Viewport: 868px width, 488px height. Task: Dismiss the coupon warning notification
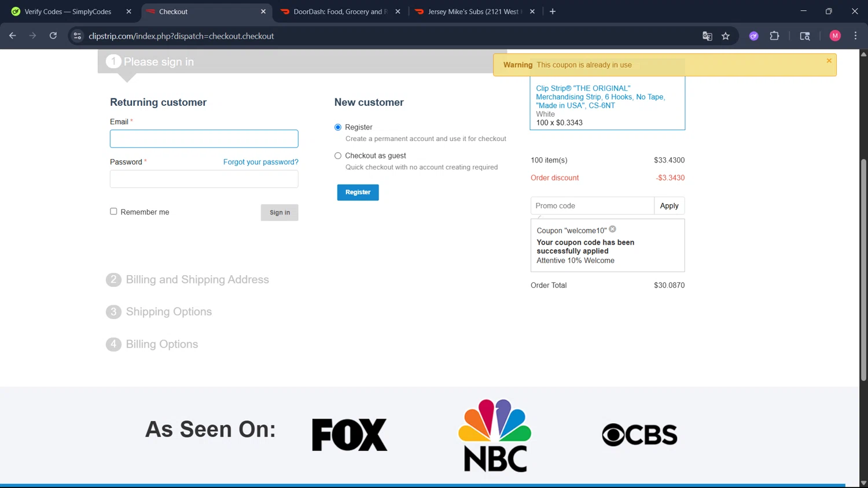[x=829, y=61]
